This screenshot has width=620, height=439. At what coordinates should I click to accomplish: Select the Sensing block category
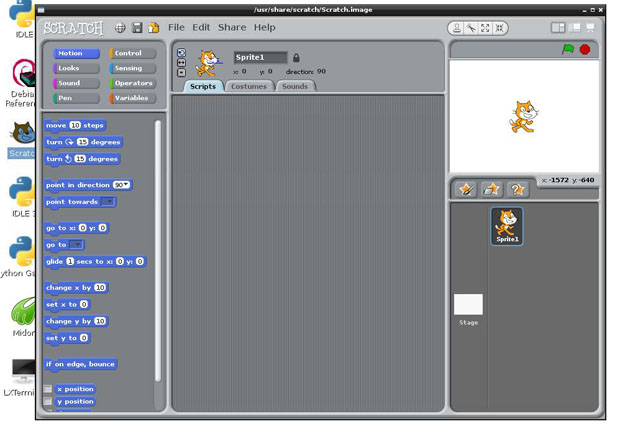tap(132, 68)
